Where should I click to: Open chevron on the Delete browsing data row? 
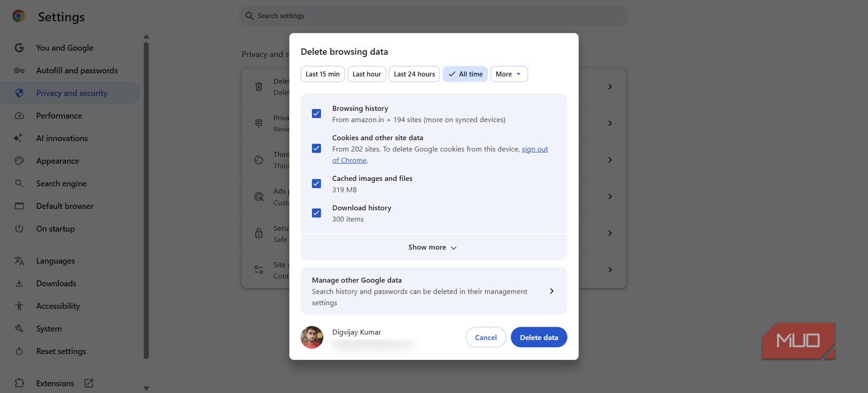click(610, 86)
